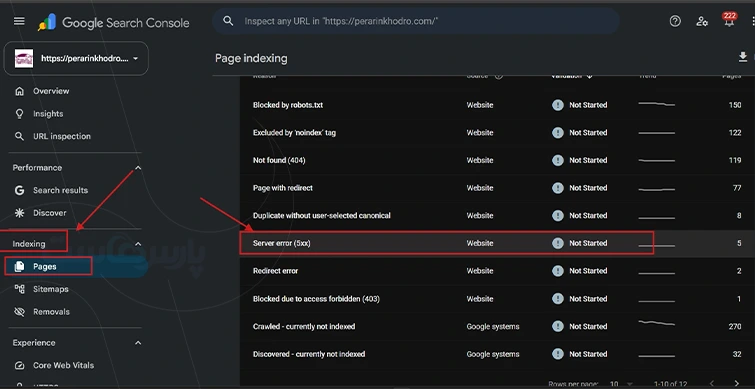Click the Core Web Vitals gauge icon
This screenshot has height=389, width=755.
[x=19, y=365]
